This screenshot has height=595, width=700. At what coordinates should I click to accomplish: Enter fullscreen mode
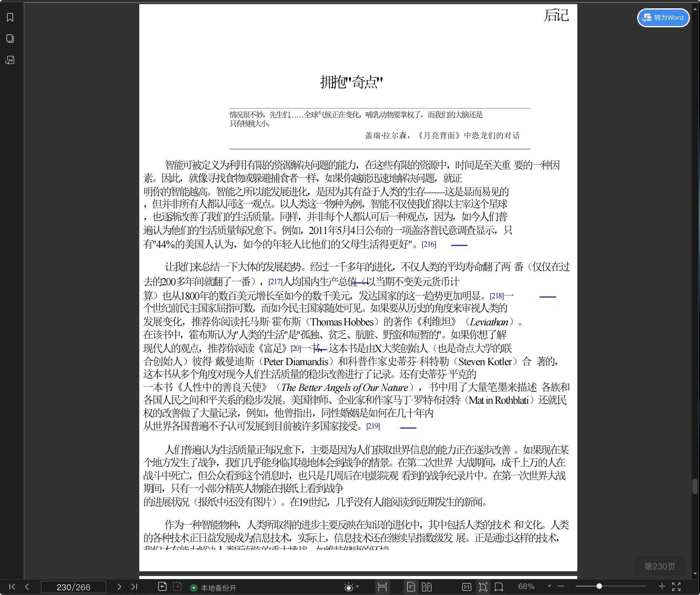pos(676,587)
